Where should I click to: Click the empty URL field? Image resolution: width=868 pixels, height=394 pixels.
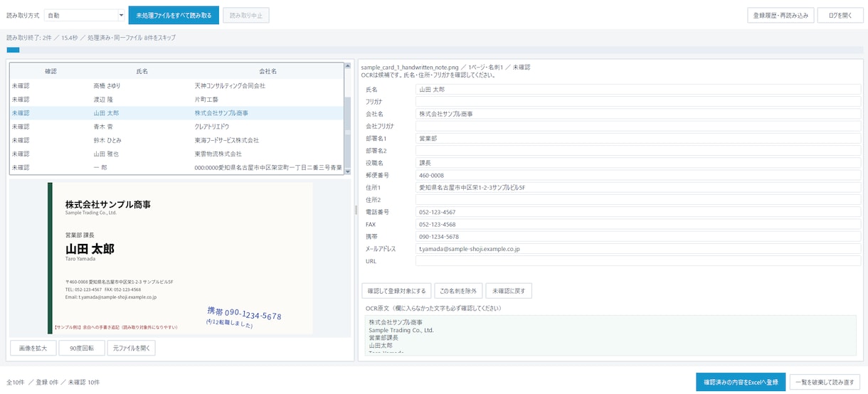[x=638, y=261]
